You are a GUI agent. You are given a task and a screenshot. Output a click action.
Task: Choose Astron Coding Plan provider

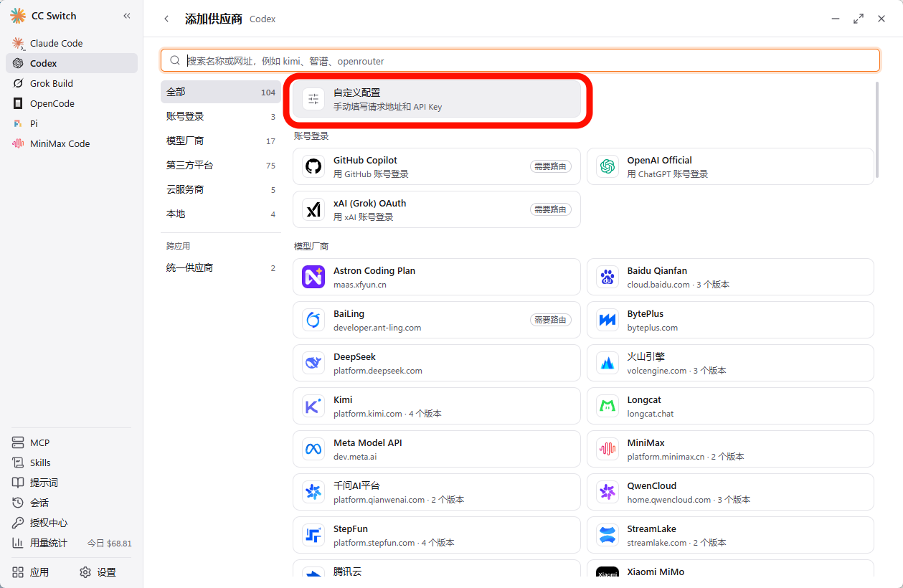(437, 277)
